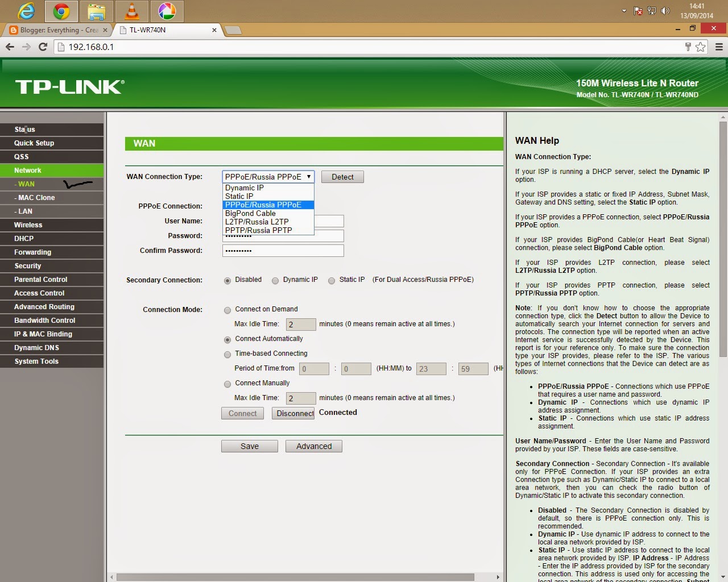Click the Detect button
The image size is (728, 582).
(342, 177)
